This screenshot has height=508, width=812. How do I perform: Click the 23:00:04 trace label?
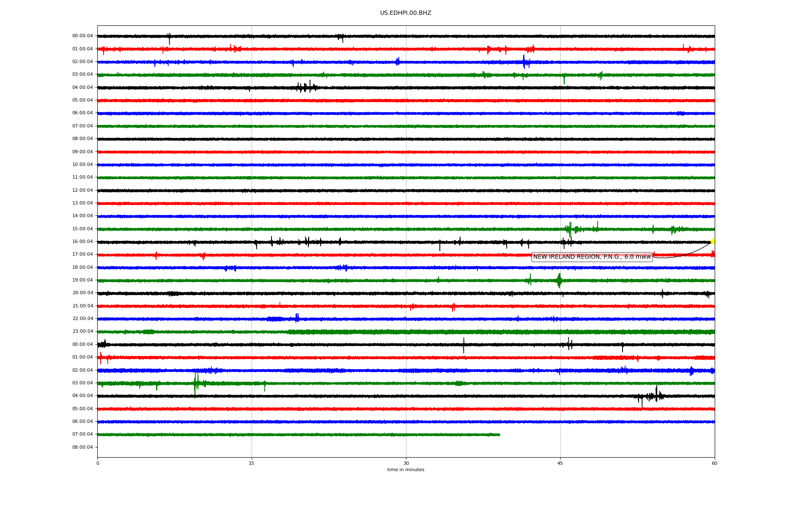pyautogui.click(x=82, y=331)
